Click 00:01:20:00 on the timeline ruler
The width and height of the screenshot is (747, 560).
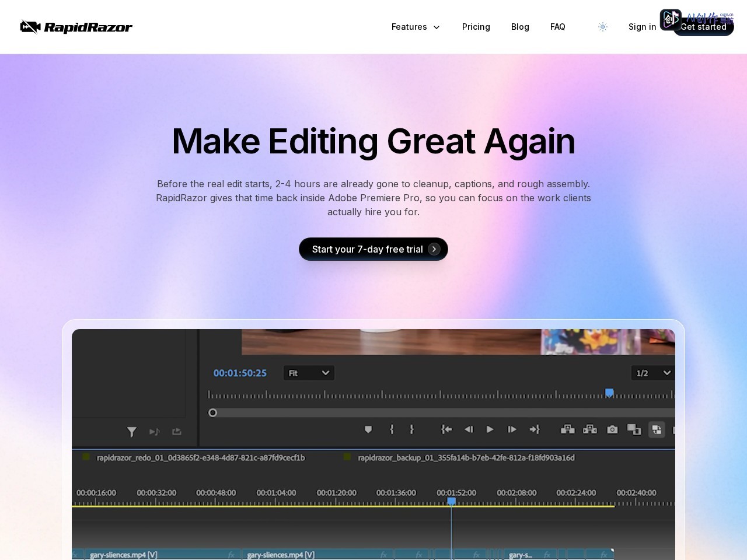(x=337, y=493)
